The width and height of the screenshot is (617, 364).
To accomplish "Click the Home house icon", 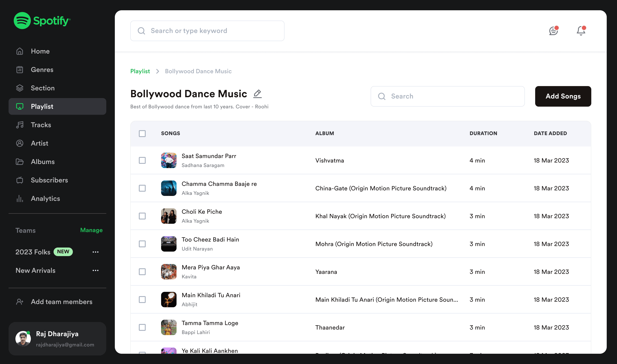I will [20, 51].
